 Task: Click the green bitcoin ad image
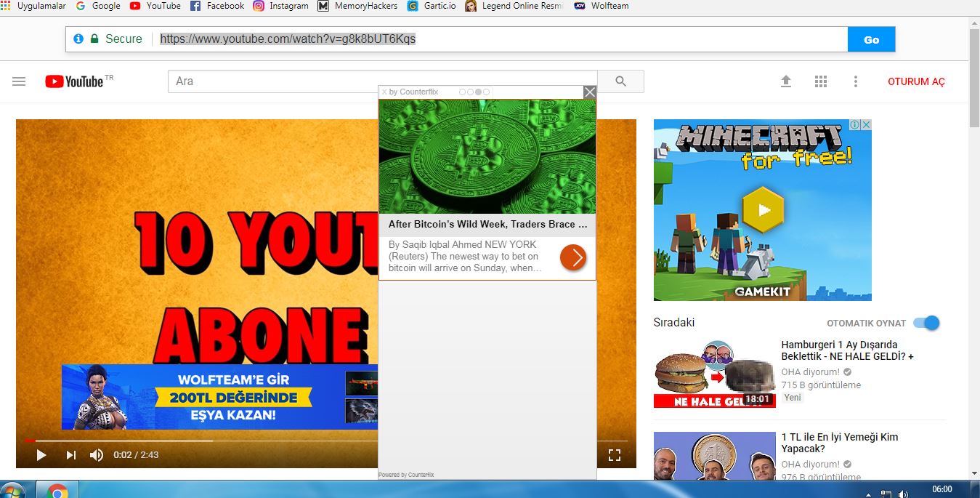(x=487, y=156)
